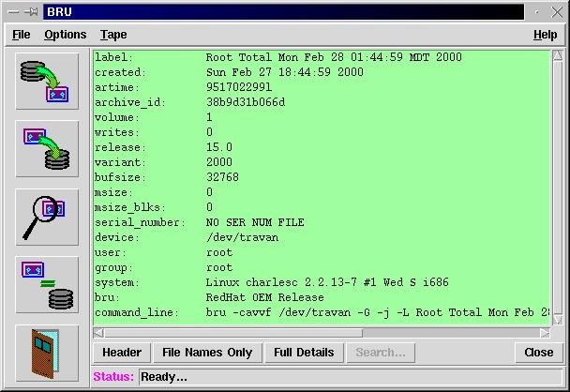Click the Close button

[x=538, y=353]
